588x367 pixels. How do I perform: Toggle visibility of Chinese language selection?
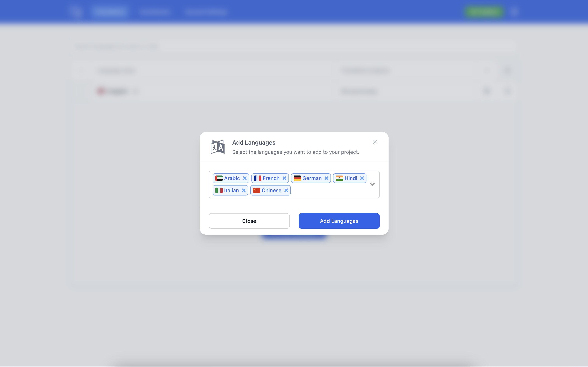pos(287,190)
